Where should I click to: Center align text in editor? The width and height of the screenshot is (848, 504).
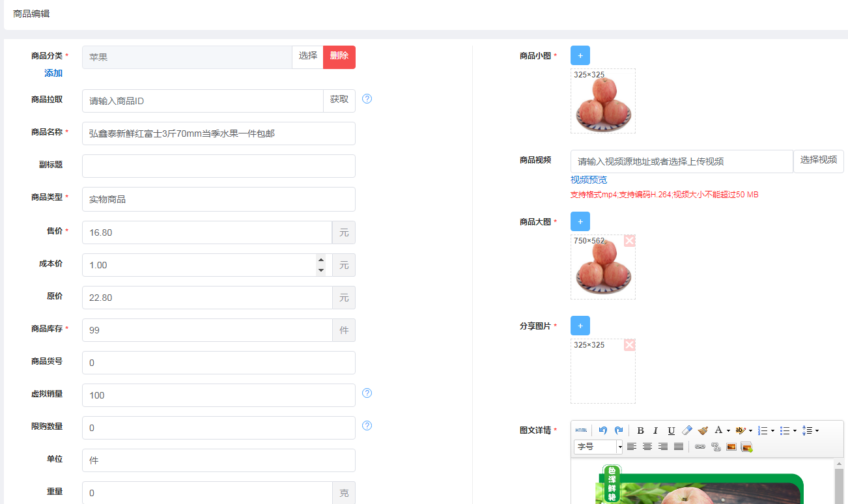pyautogui.click(x=647, y=447)
